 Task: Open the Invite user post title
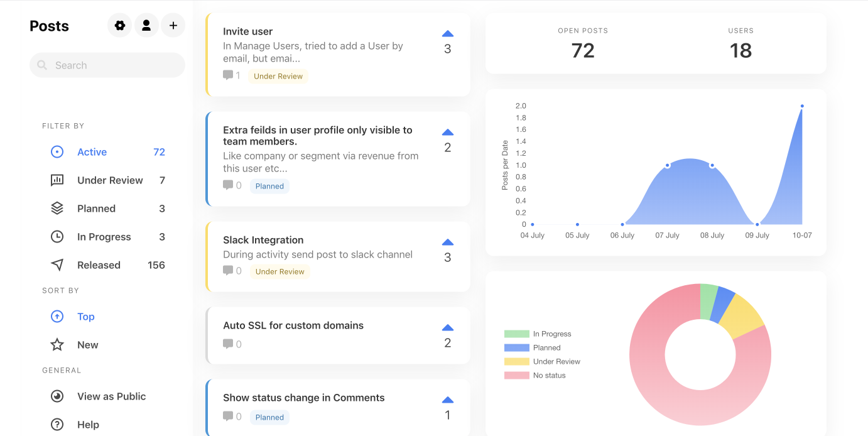248,31
